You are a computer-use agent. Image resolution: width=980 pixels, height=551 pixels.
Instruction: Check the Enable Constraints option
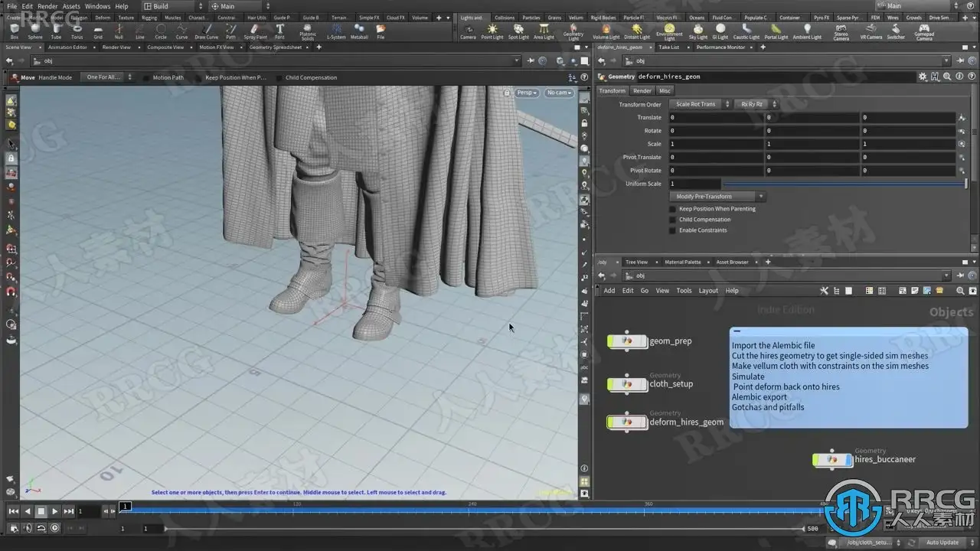(673, 230)
